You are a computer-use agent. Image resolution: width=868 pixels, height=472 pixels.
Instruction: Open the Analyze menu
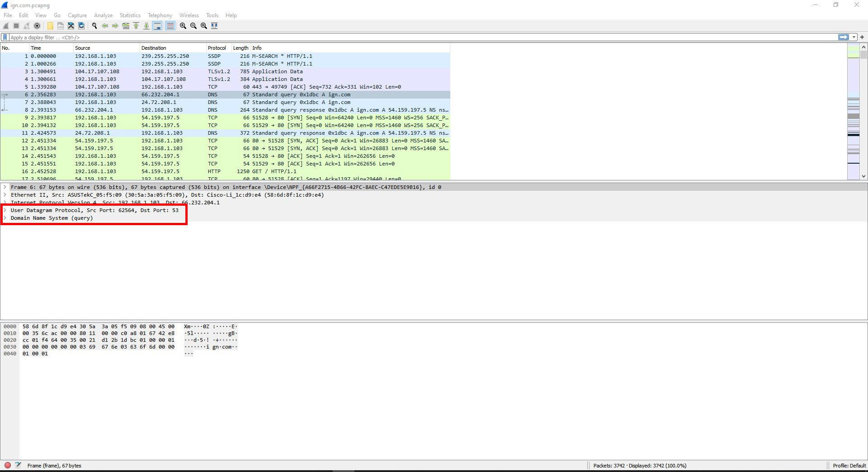tap(103, 15)
